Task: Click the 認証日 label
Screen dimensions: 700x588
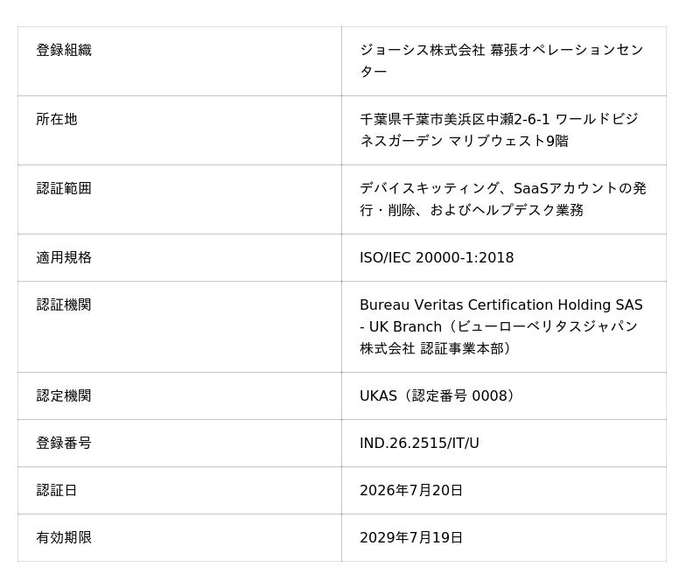Action: [57, 490]
